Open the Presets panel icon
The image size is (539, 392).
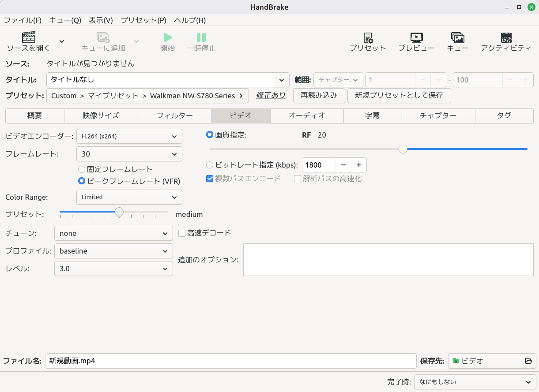(x=368, y=38)
